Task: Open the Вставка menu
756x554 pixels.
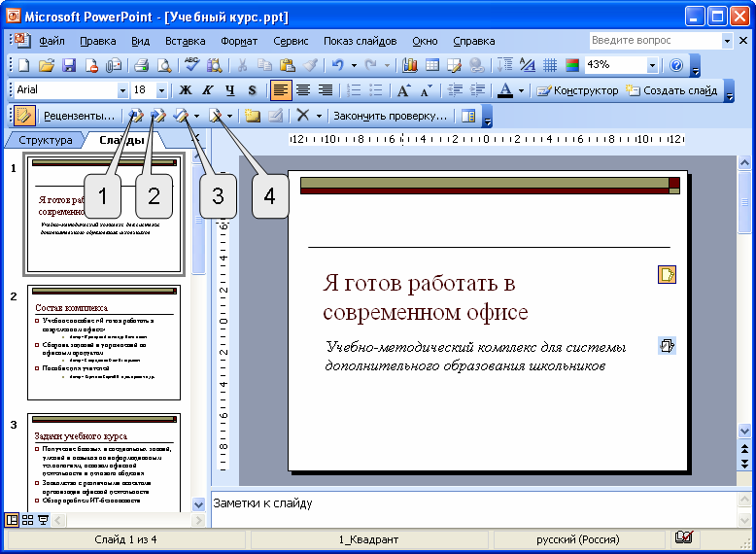Action: pyautogui.click(x=186, y=41)
